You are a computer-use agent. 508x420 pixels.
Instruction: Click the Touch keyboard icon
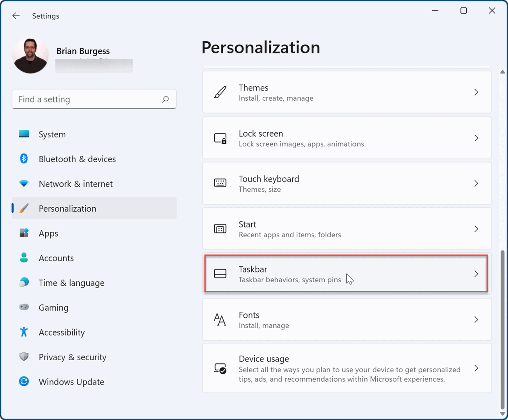pyautogui.click(x=220, y=183)
